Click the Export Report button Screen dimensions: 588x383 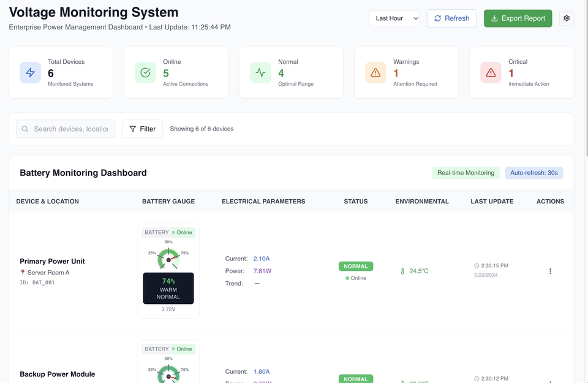518,18
